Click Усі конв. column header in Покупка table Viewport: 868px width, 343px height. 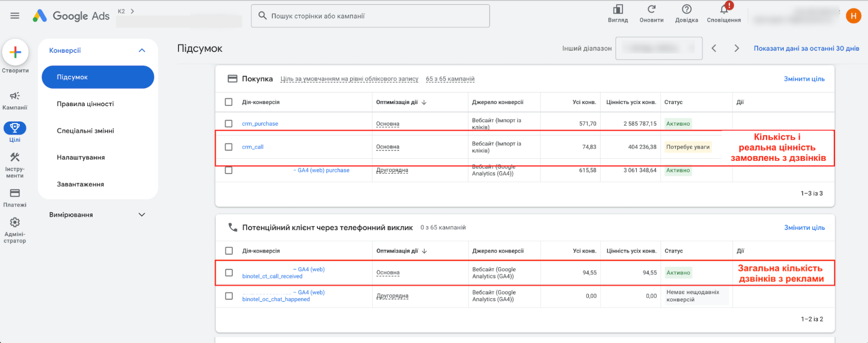pos(584,102)
